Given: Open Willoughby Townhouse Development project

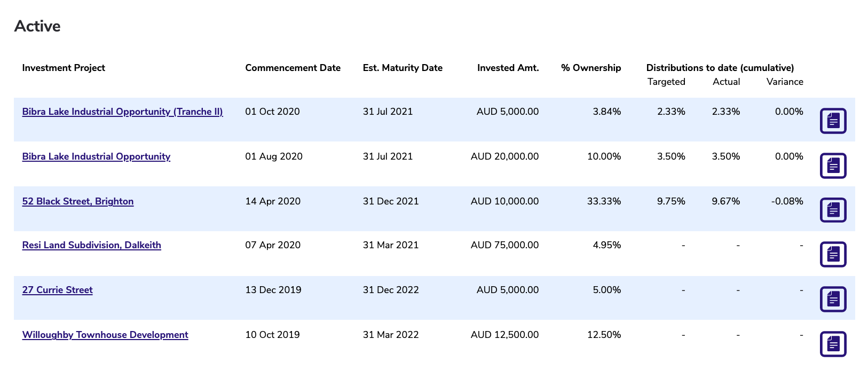Looking at the screenshot, I should 105,335.
